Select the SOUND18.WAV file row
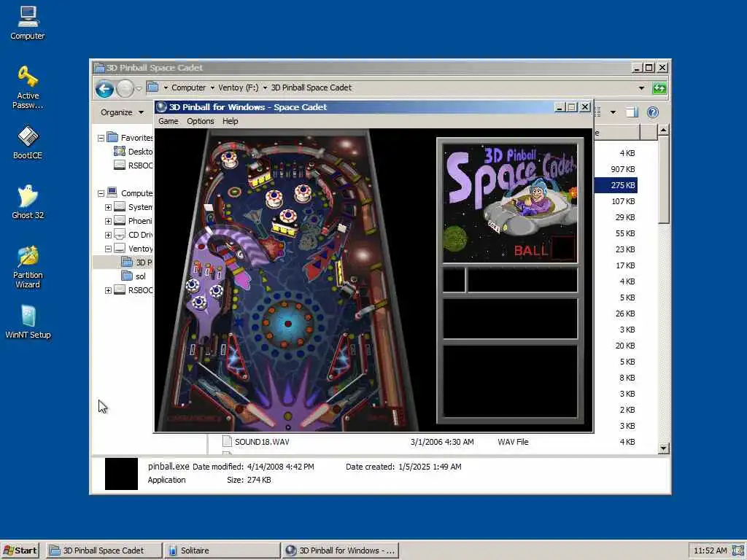The height and width of the screenshot is (560, 747). click(x=429, y=442)
